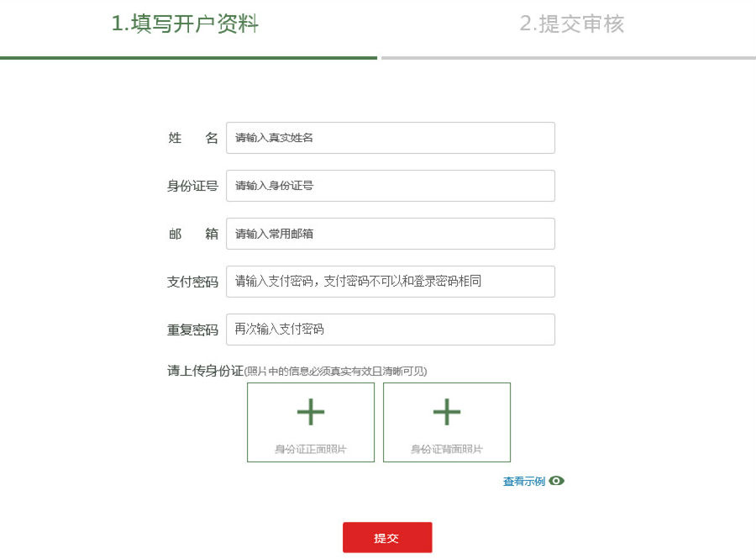Click the 身份证背面照片 caption text
This screenshot has height=559, width=756.
tap(447, 449)
